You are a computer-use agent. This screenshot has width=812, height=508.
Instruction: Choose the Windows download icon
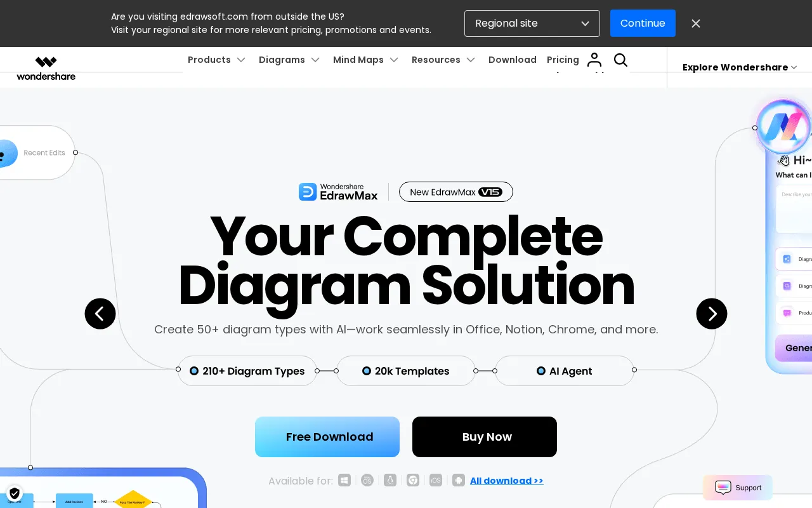coord(344,480)
